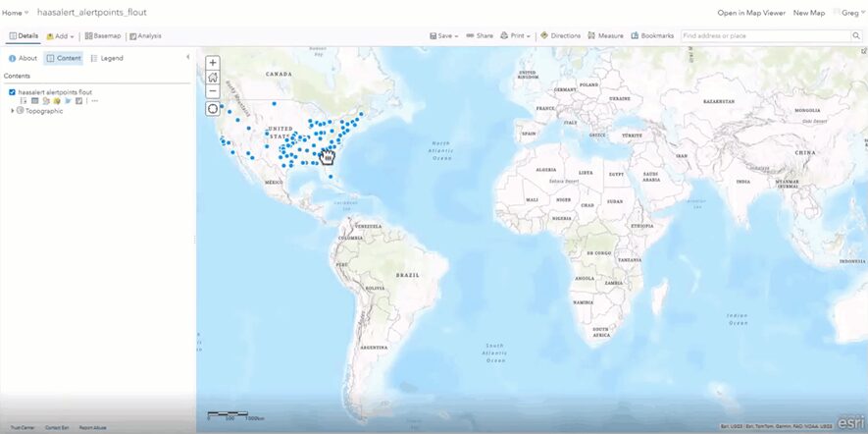Open the Print dropdown menu
This screenshot has height=434, width=868.
[x=515, y=35]
